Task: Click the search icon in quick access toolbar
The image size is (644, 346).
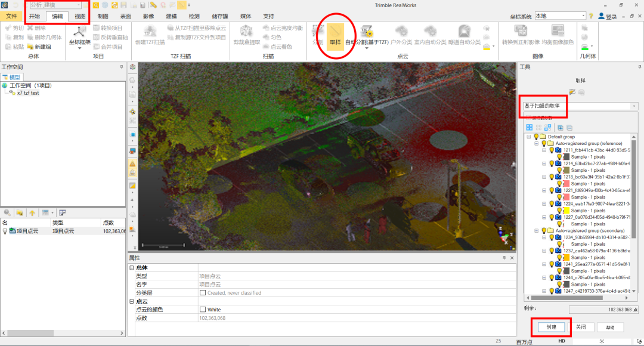Action: coord(96,5)
